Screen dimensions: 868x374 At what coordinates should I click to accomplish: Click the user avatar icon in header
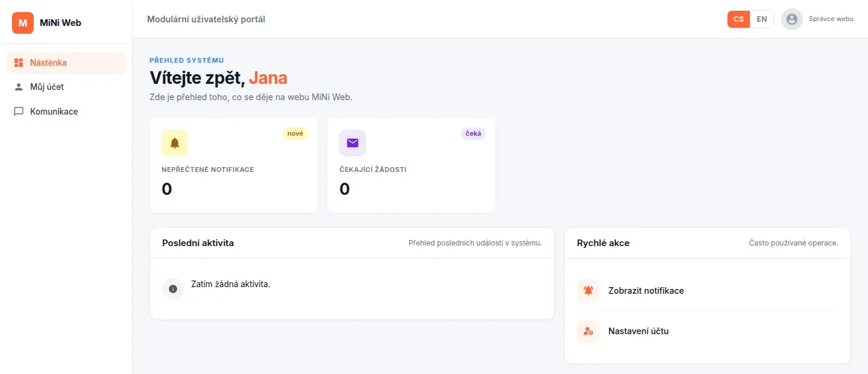pos(792,19)
